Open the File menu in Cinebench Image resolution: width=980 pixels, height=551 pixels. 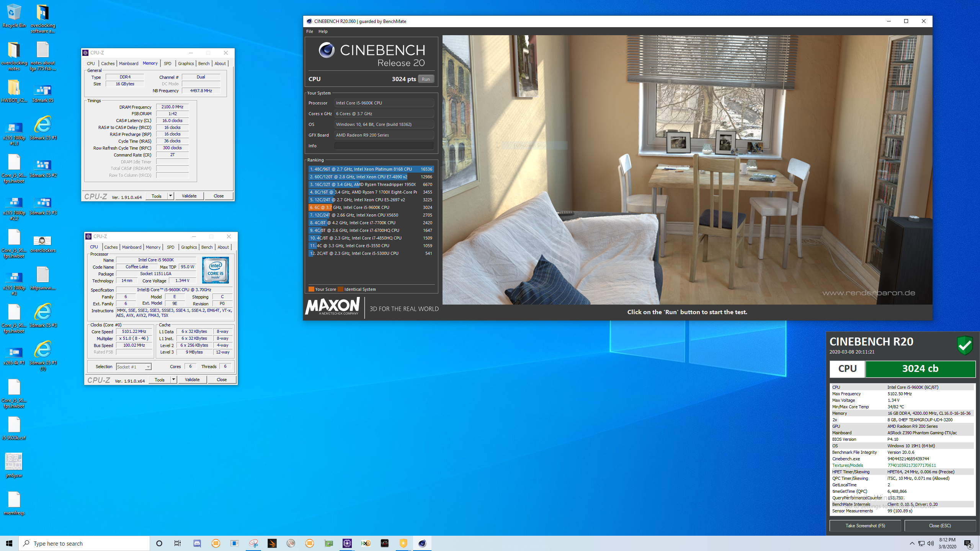(310, 31)
